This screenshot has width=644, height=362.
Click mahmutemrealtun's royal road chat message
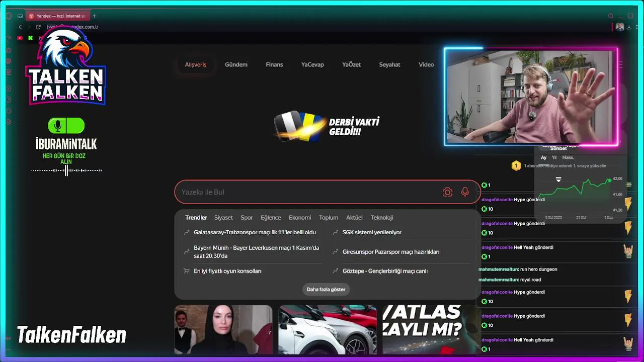pyautogui.click(x=510, y=280)
